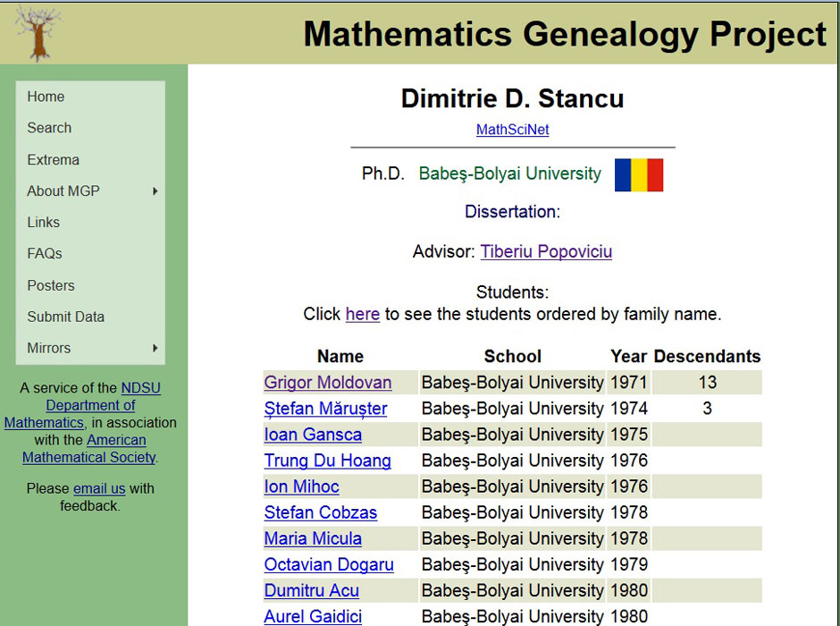Open Ștefan Mărușter's record

point(325,409)
